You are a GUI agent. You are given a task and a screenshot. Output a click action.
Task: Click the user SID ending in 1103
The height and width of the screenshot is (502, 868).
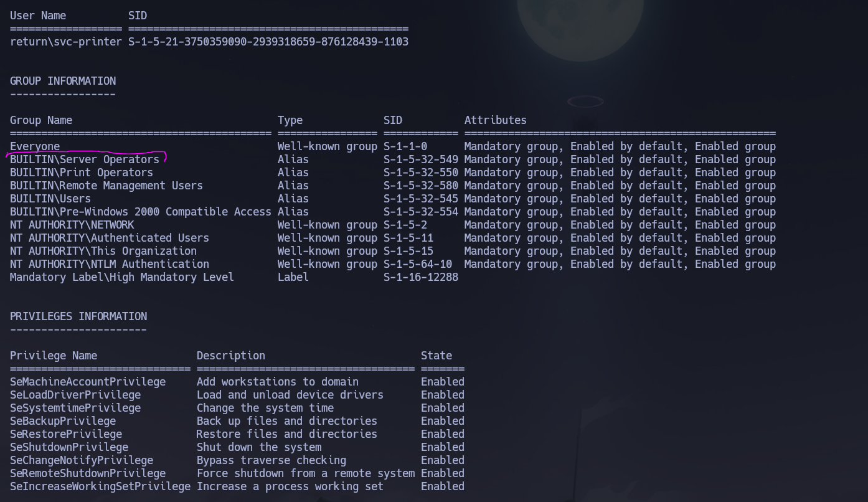tap(268, 42)
